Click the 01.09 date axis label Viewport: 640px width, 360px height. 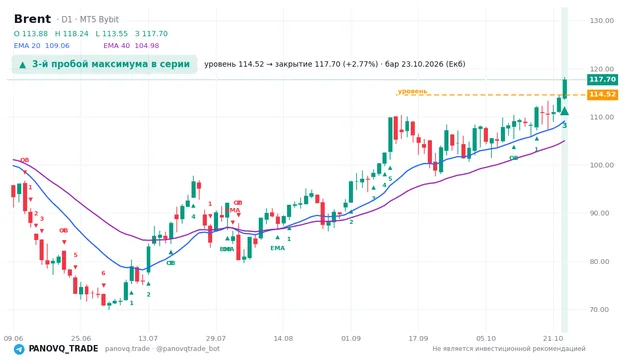pos(351,339)
